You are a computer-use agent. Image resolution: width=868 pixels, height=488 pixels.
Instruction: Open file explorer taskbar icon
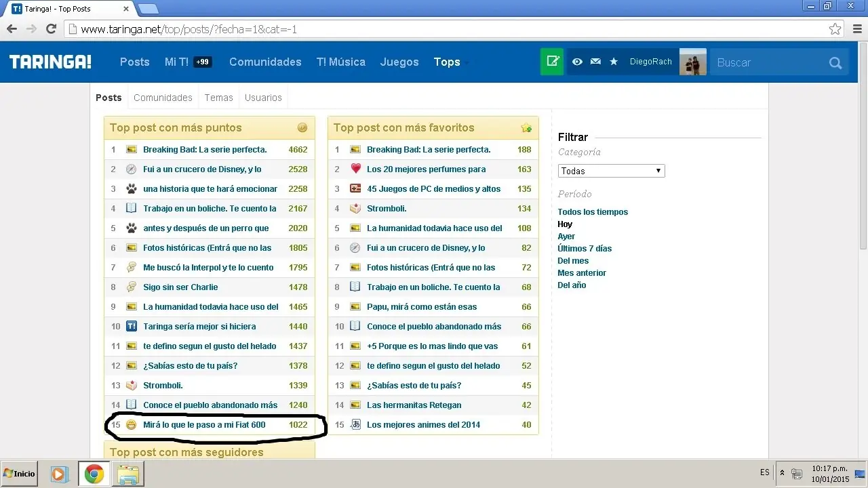[x=127, y=474]
